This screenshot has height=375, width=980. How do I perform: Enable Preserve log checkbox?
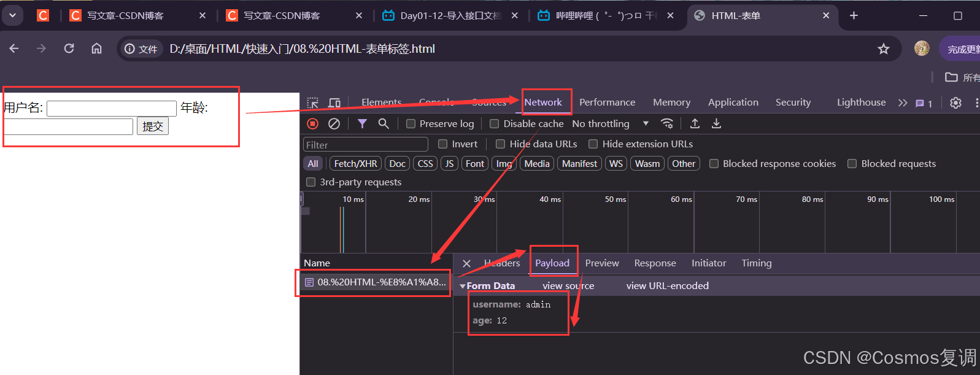[411, 123]
